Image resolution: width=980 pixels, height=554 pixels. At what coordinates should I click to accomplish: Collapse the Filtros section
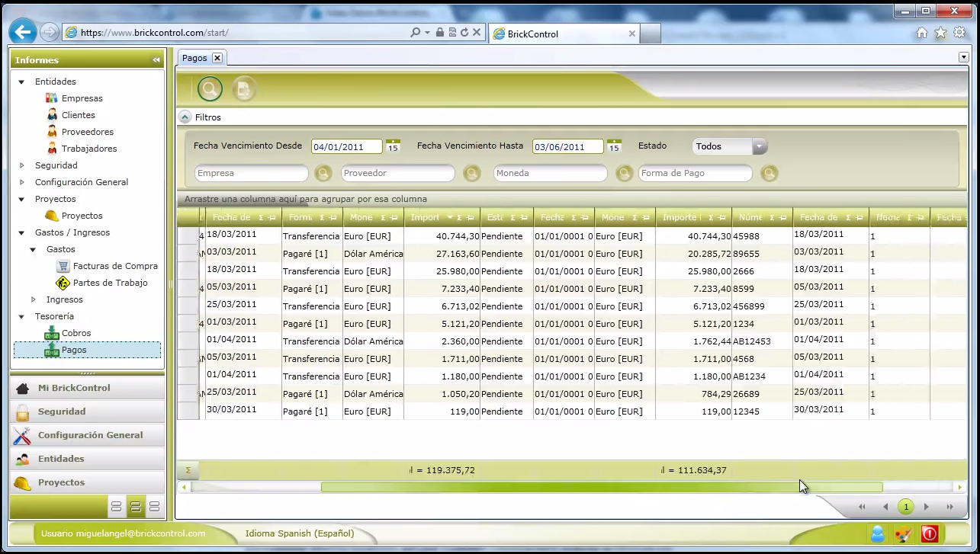coord(185,117)
